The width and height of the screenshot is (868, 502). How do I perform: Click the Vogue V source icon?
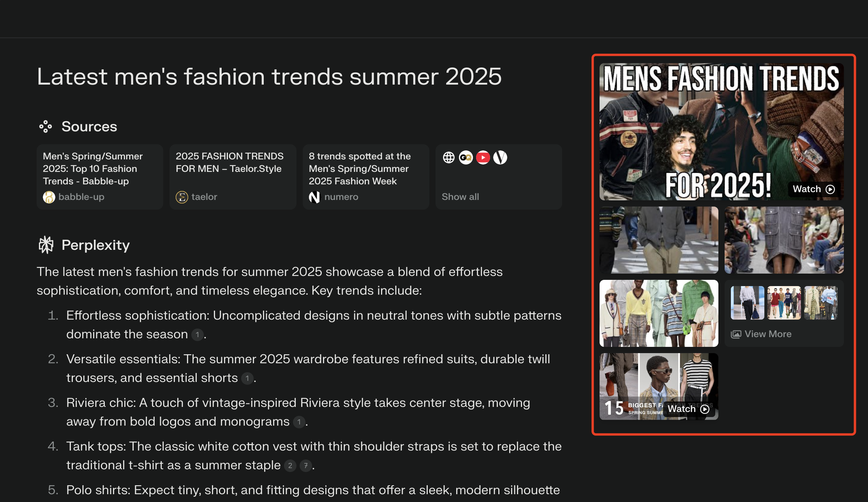[500, 157]
